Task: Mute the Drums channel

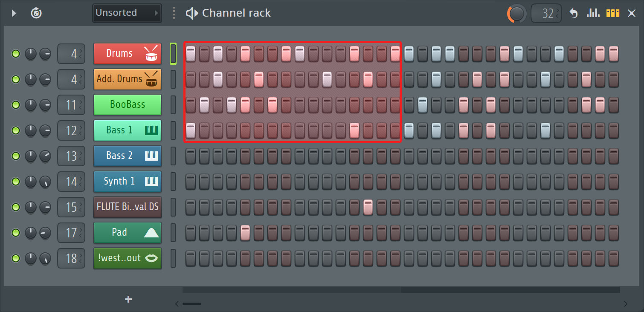Action: (x=16, y=54)
